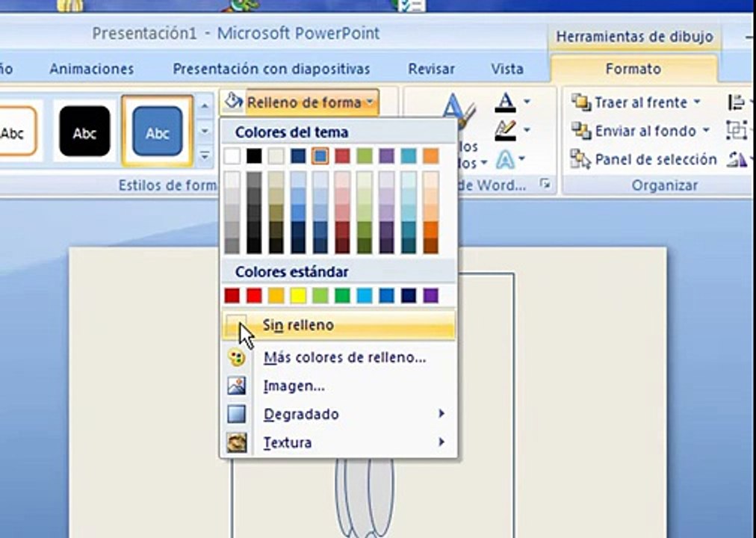The image size is (756, 538).
Task: Open text outline dropdown arrow
Action: click(527, 130)
